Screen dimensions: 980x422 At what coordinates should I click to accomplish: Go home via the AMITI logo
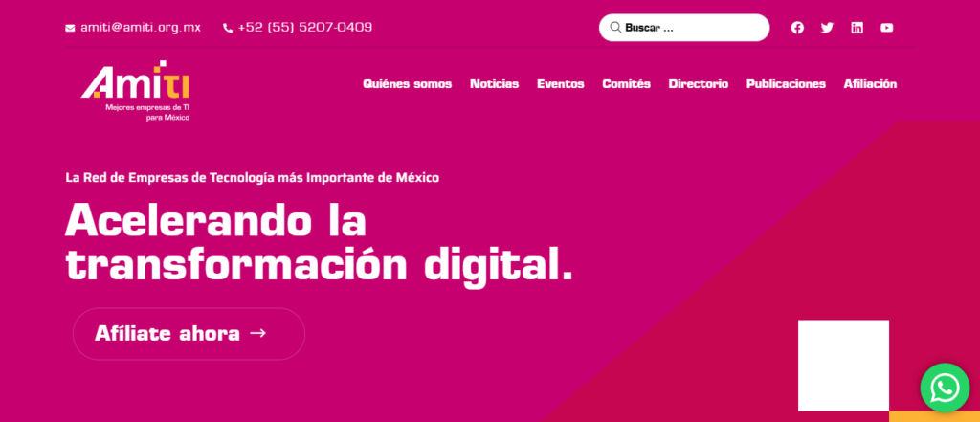point(135,91)
